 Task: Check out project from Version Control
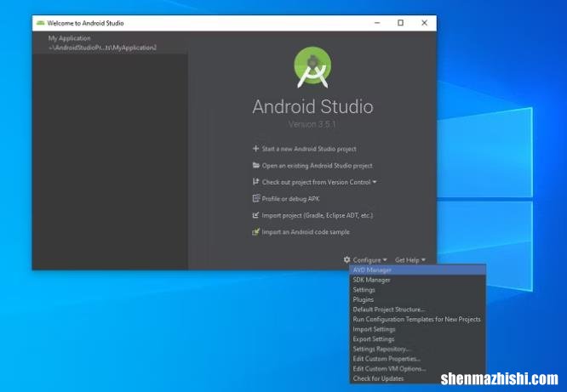pyautogui.click(x=316, y=182)
